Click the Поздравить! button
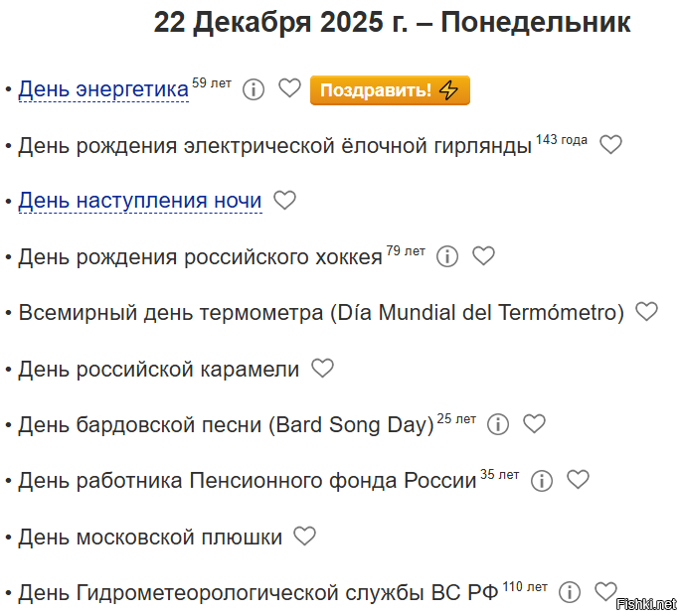Image resolution: width=682 pixels, height=616 pixels. pyautogui.click(x=390, y=90)
